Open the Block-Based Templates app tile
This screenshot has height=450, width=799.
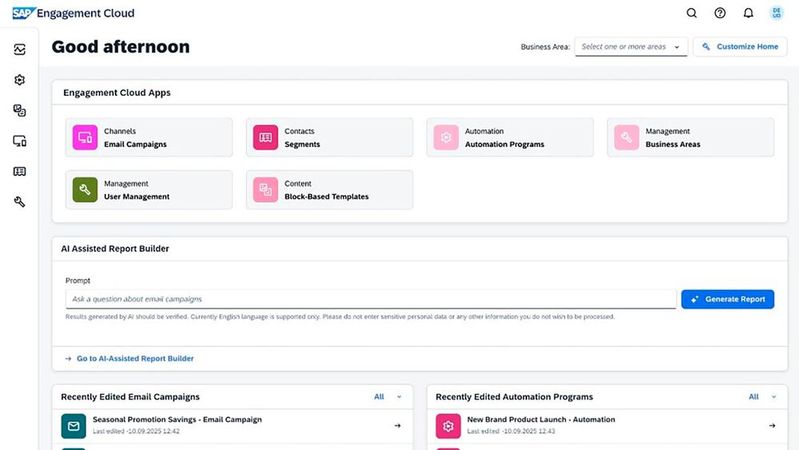[329, 190]
